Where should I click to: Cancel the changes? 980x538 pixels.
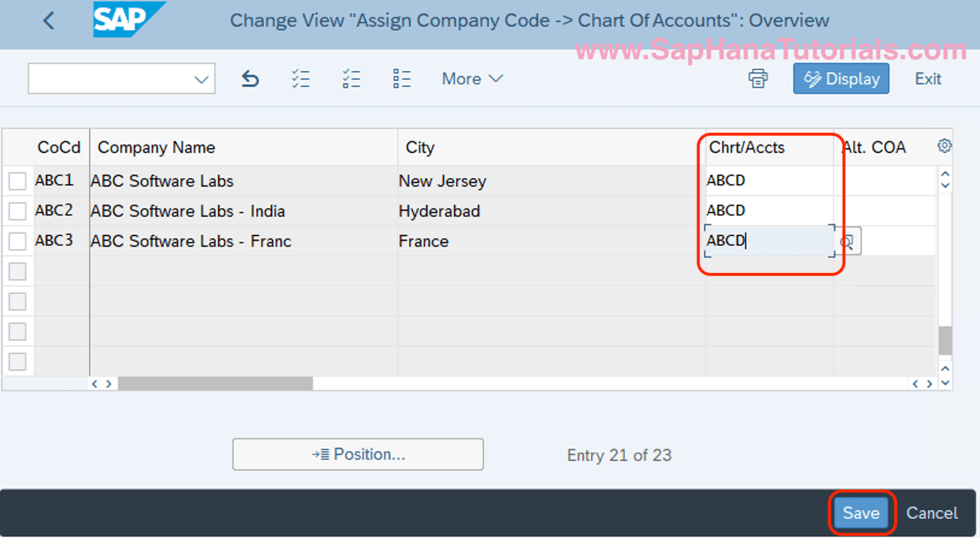point(932,513)
